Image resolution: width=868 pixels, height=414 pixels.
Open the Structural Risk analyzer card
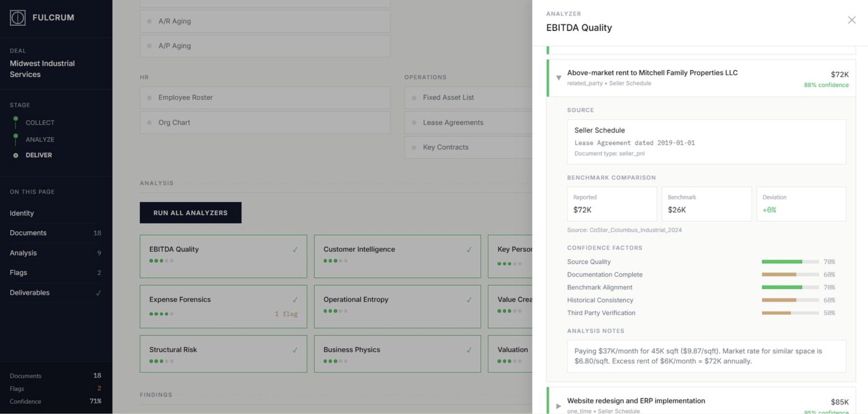coord(223,354)
